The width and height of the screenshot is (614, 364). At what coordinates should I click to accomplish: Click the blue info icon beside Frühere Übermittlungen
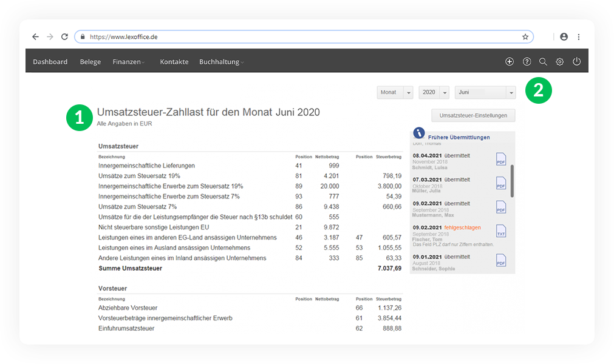(x=419, y=133)
